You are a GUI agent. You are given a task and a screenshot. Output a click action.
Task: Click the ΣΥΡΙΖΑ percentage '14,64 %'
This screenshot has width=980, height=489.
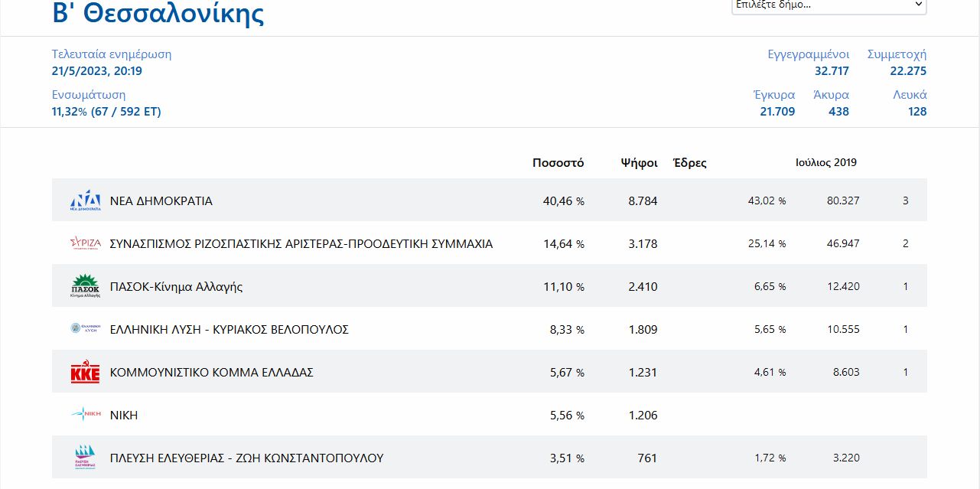(563, 244)
